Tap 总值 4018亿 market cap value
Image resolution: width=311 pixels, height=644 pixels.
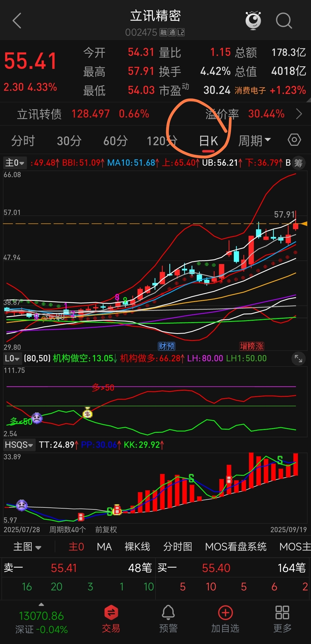[x=289, y=71]
